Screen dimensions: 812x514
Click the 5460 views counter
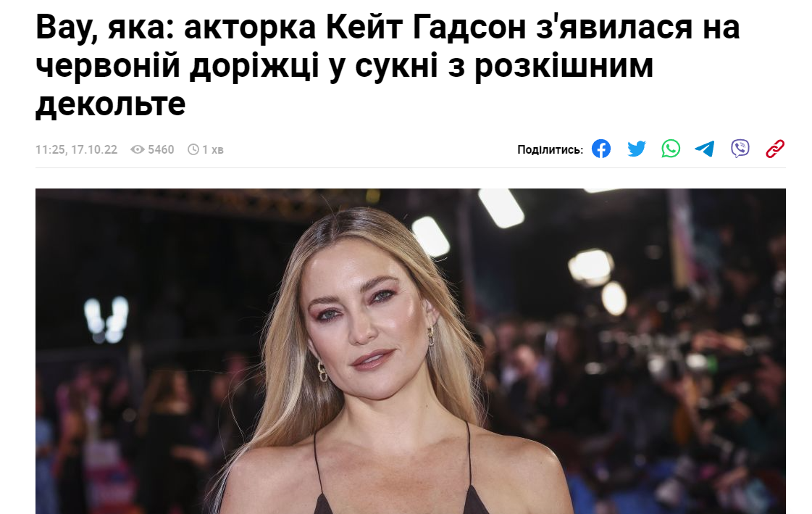(161, 150)
